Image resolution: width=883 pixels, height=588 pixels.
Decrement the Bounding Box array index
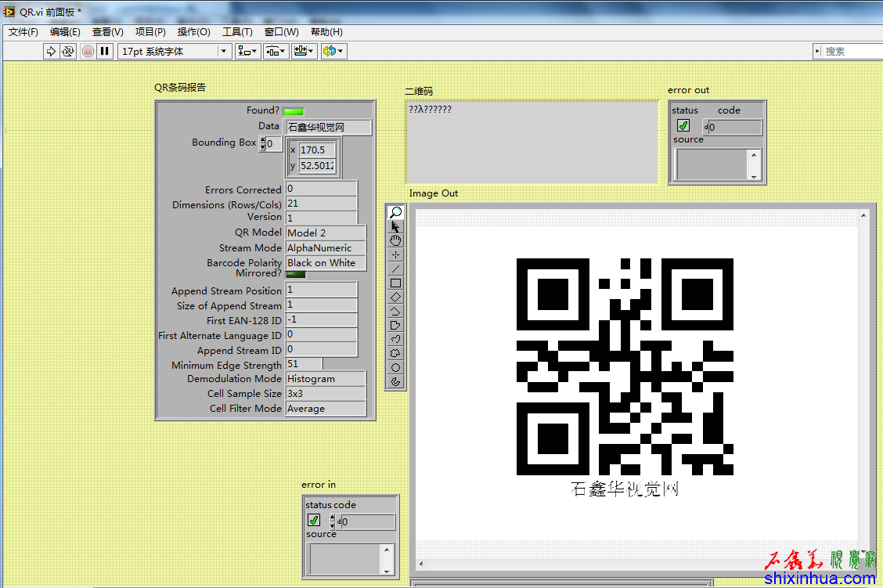262,147
